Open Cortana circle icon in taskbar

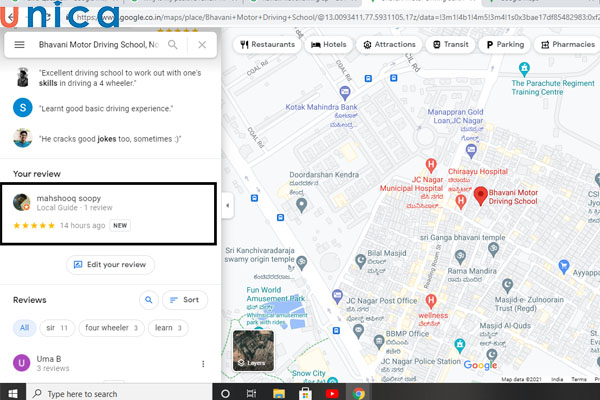pyautogui.click(x=225, y=393)
